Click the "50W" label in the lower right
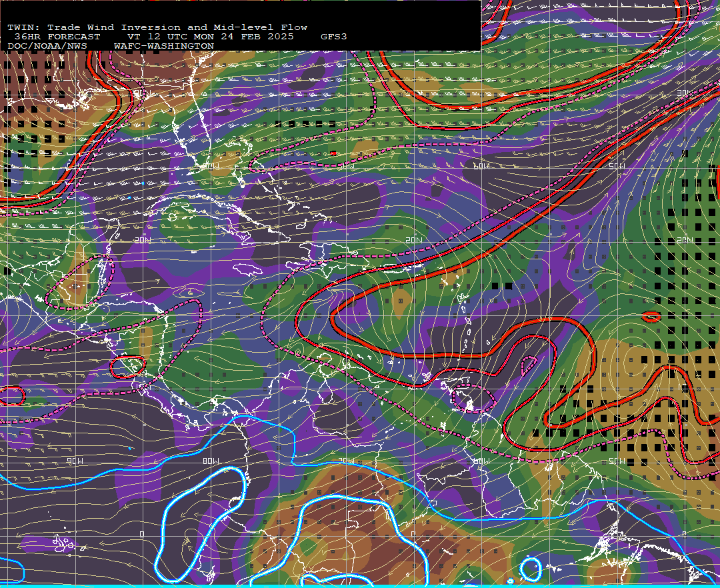The width and height of the screenshot is (720, 588). click(x=617, y=461)
